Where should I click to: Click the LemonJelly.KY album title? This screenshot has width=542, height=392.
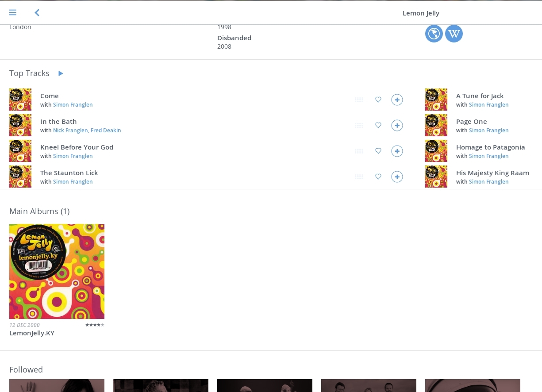coord(32,333)
